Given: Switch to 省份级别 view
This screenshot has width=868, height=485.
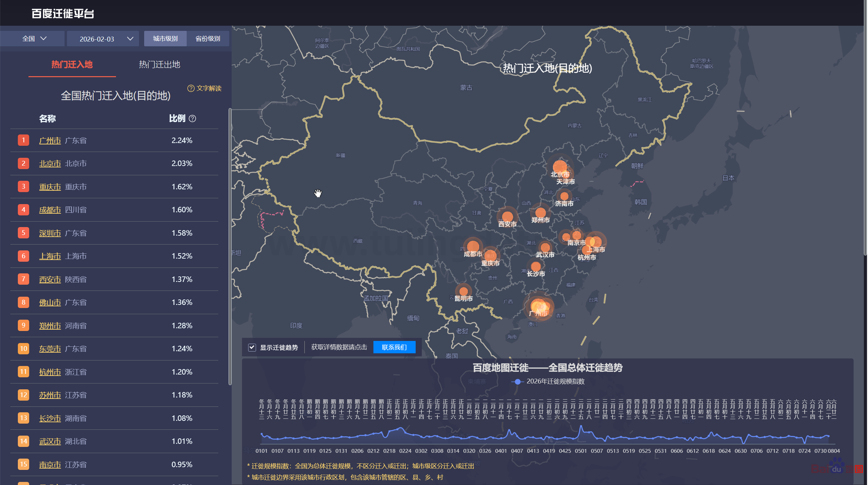Looking at the screenshot, I should 208,39.
